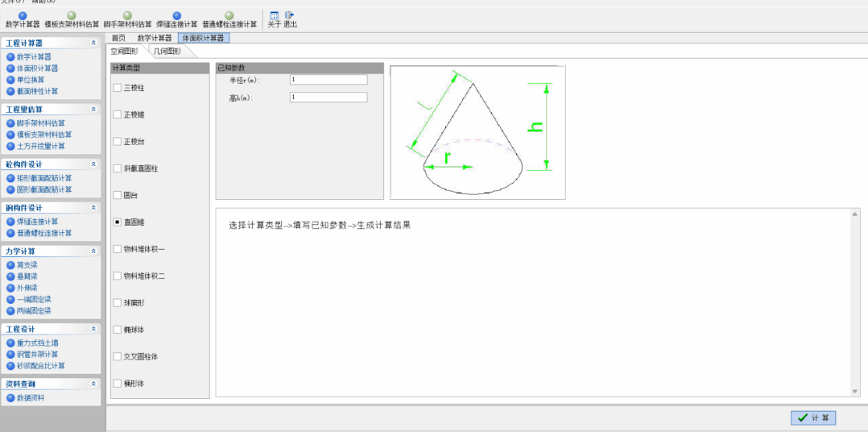
Task: Collapse the 资料查询 sidebar panel
Action: 93,384
